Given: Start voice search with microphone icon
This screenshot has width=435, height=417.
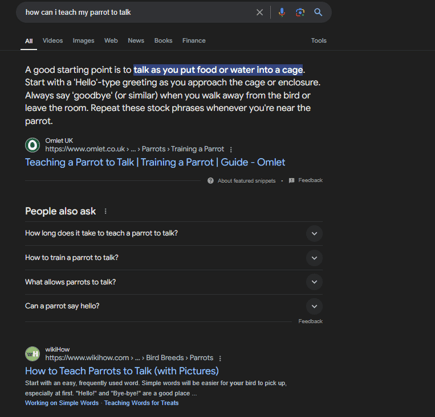Looking at the screenshot, I should [282, 13].
